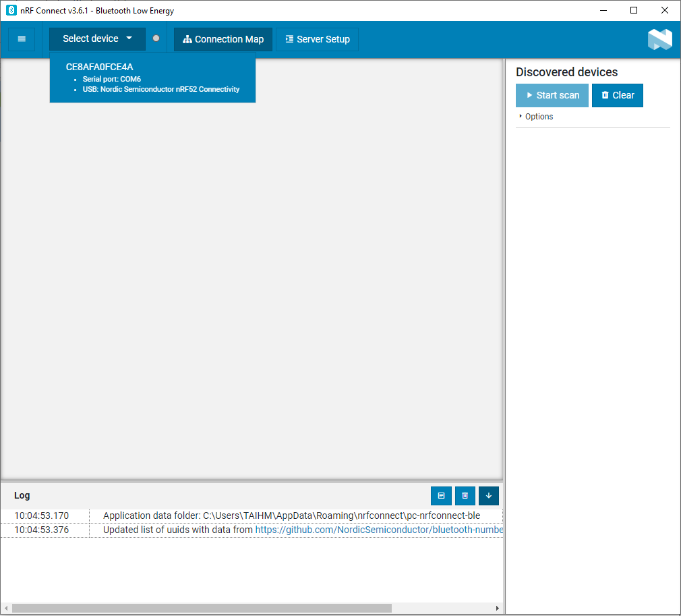Click the Serial port: COM6 line

[112, 79]
